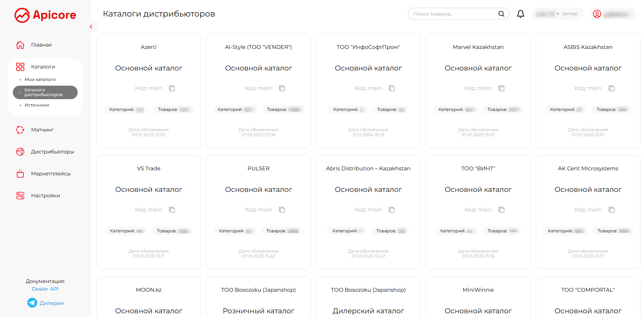Click the Telegram Дилерам icon

(32, 303)
